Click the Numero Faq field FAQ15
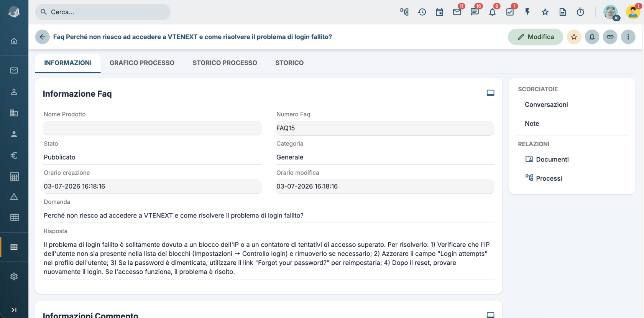This screenshot has height=318, width=644. coord(385,128)
